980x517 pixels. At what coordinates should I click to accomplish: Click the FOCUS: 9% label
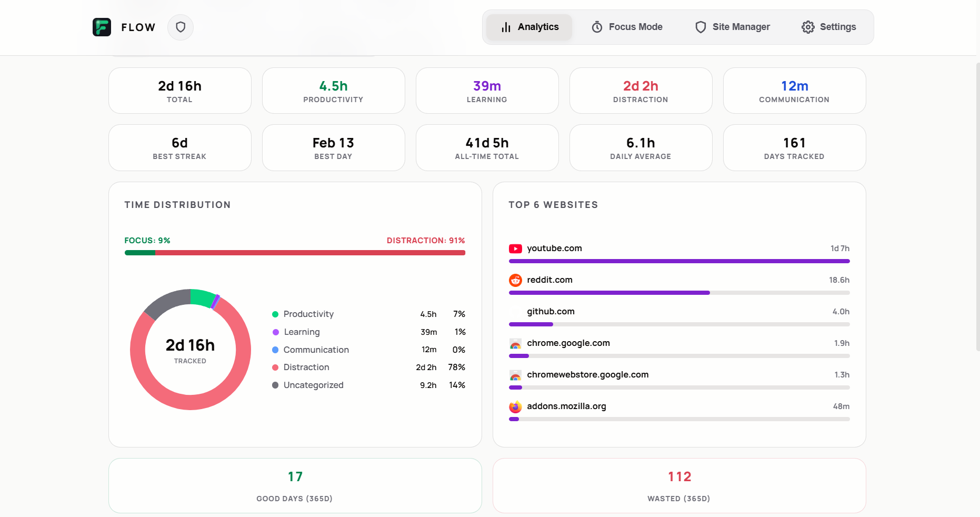(x=147, y=241)
